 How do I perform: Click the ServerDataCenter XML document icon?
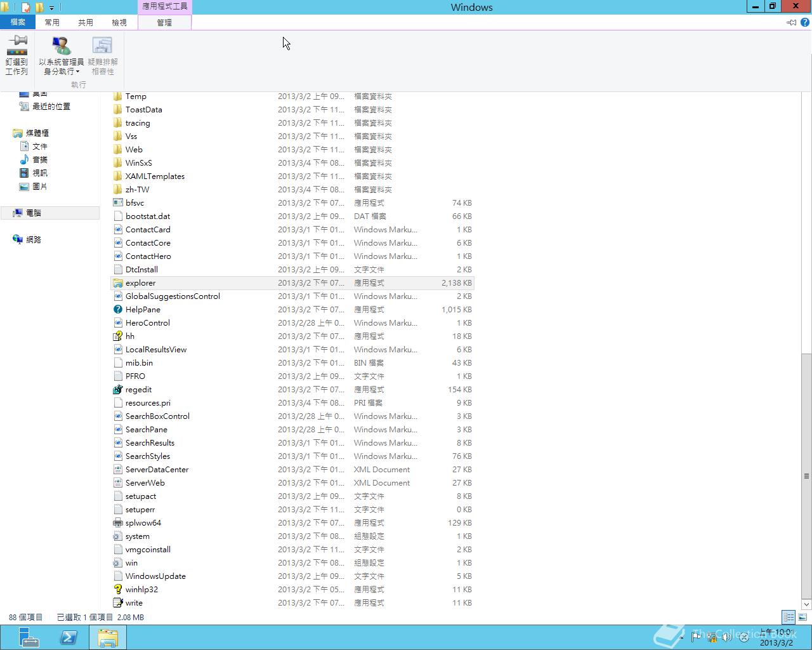coord(117,469)
